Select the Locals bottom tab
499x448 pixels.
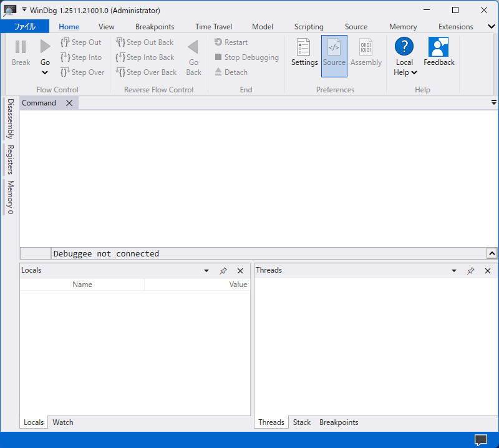tap(34, 422)
